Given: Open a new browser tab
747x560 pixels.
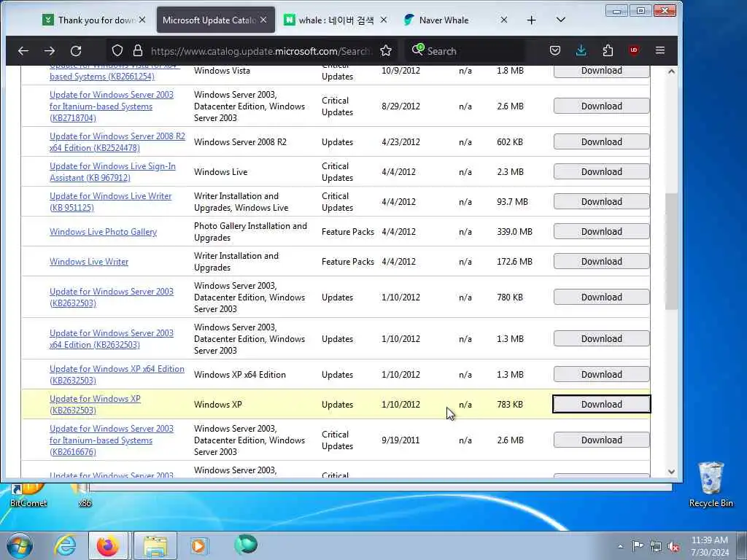Looking at the screenshot, I should [x=532, y=20].
